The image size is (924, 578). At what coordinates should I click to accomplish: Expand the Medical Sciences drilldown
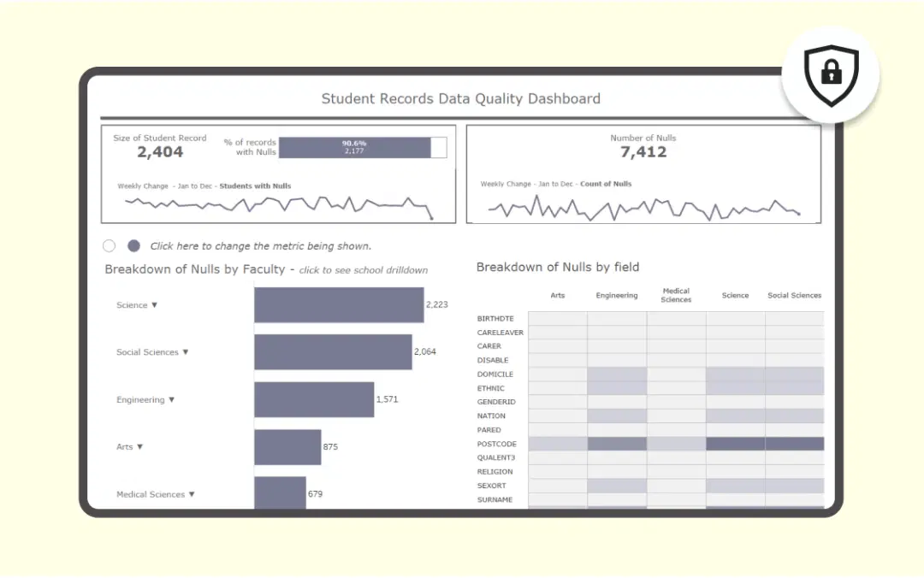pos(192,493)
